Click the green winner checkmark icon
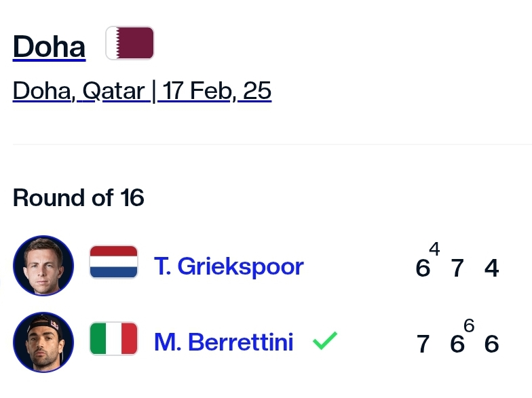The height and width of the screenshot is (398, 532). tap(325, 340)
